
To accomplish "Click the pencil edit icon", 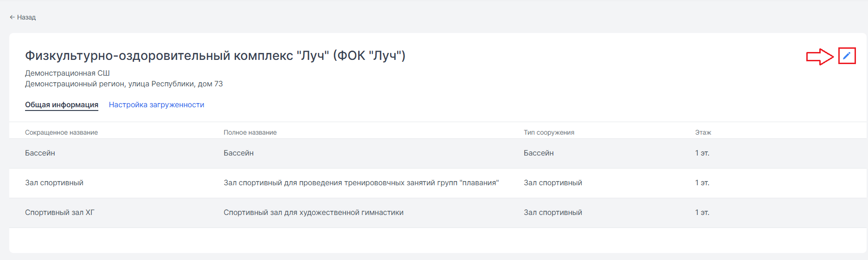I will click(x=847, y=56).
